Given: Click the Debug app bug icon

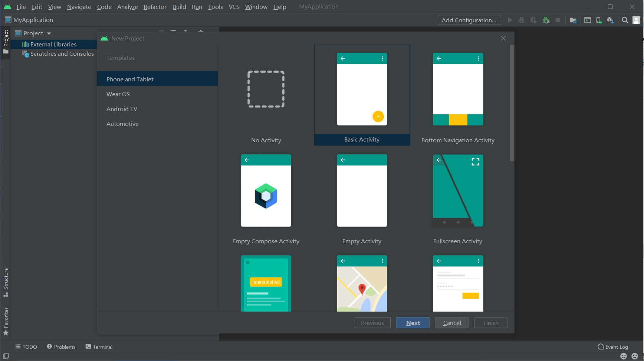Looking at the screenshot, I should [522, 20].
